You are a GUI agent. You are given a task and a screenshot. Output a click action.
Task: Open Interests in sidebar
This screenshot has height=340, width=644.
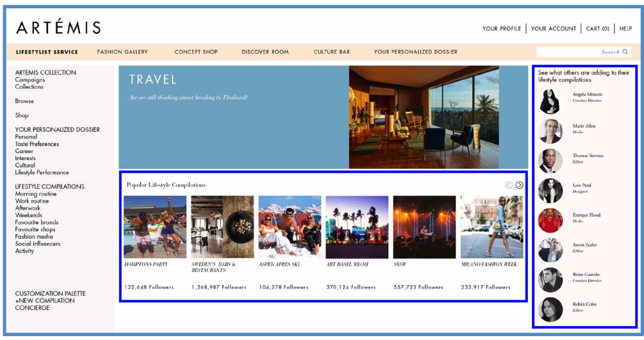pyautogui.click(x=25, y=158)
